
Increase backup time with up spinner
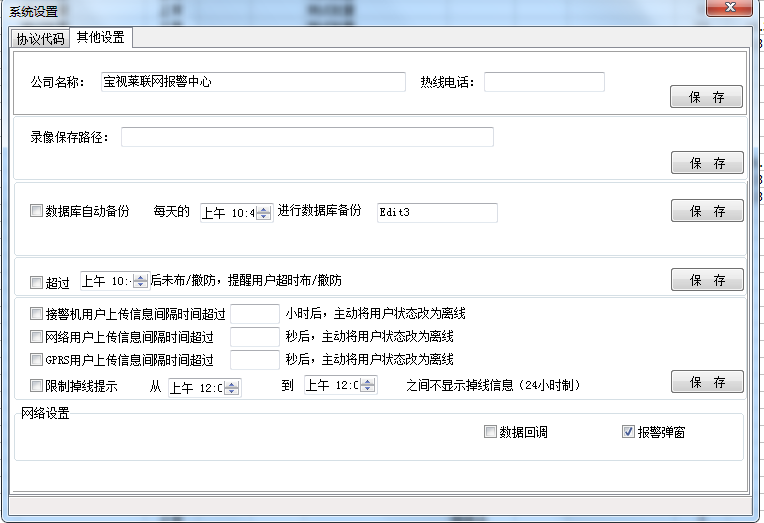(264, 209)
